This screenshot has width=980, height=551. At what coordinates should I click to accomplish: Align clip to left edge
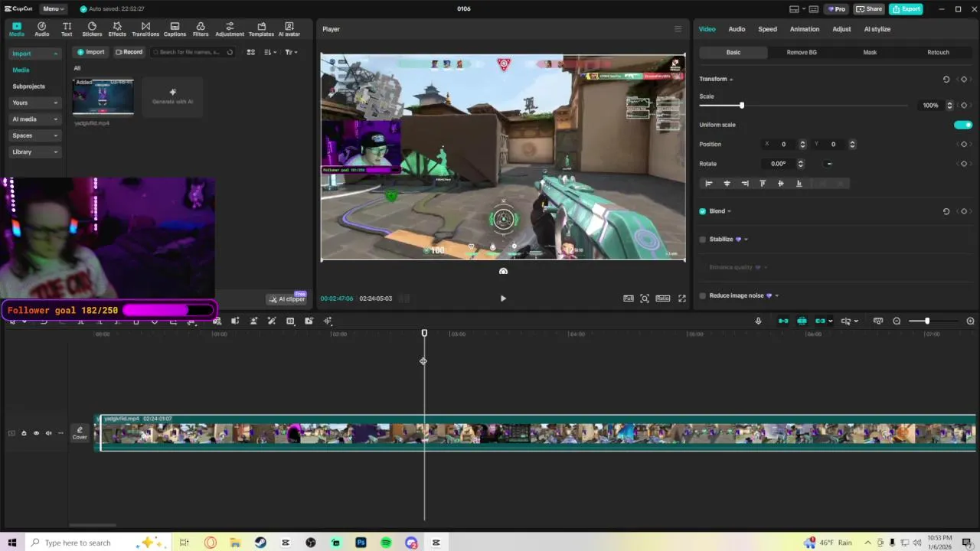click(x=708, y=183)
